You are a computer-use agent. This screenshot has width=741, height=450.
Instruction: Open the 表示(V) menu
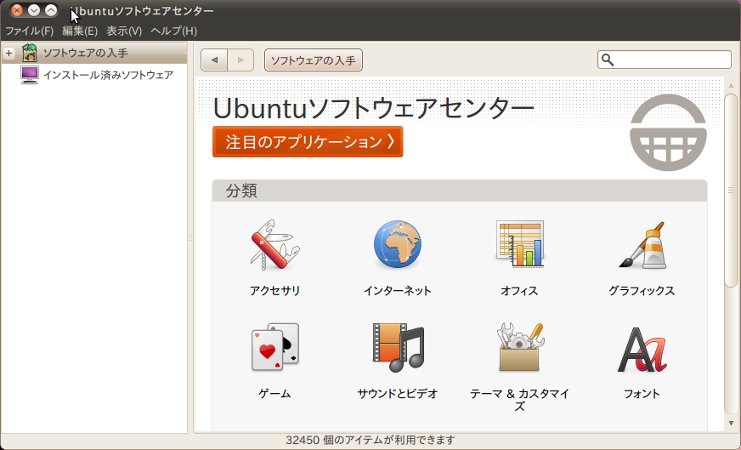[x=124, y=31]
